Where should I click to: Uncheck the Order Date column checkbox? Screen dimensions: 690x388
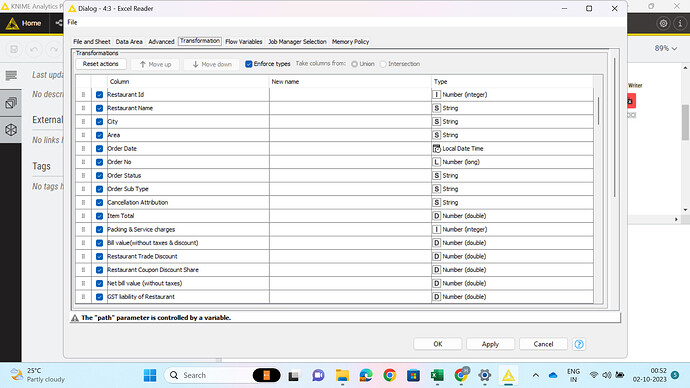pos(99,149)
